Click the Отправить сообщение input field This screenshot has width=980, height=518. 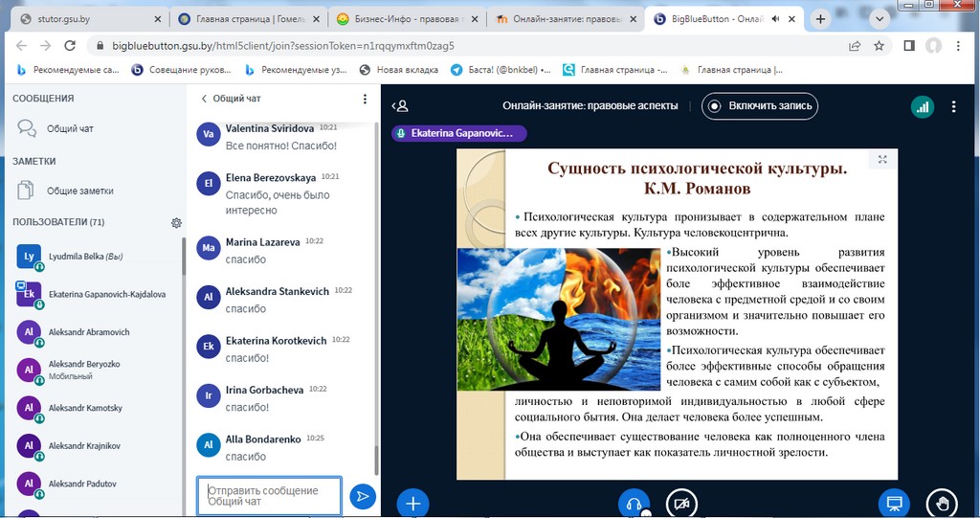click(269, 496)
